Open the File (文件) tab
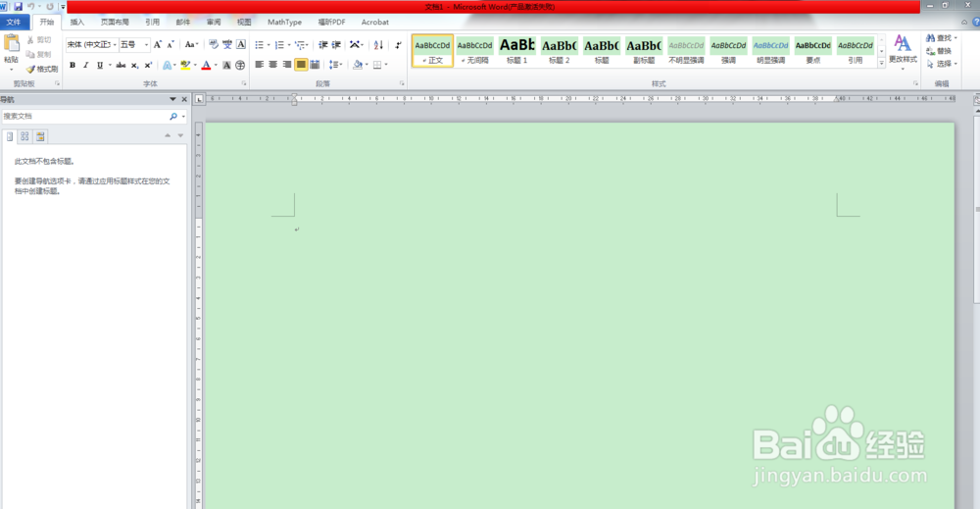980x509 pixels. [13, 22]
